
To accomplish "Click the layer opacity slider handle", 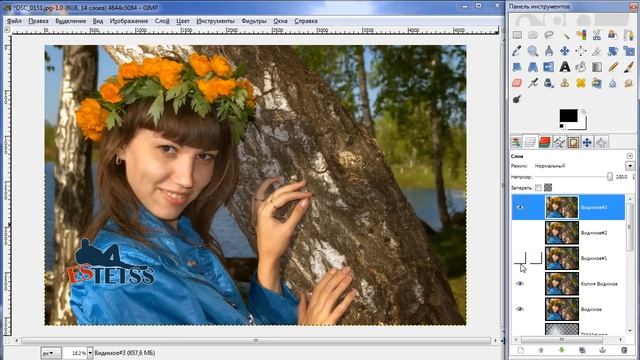I will 610,177.
